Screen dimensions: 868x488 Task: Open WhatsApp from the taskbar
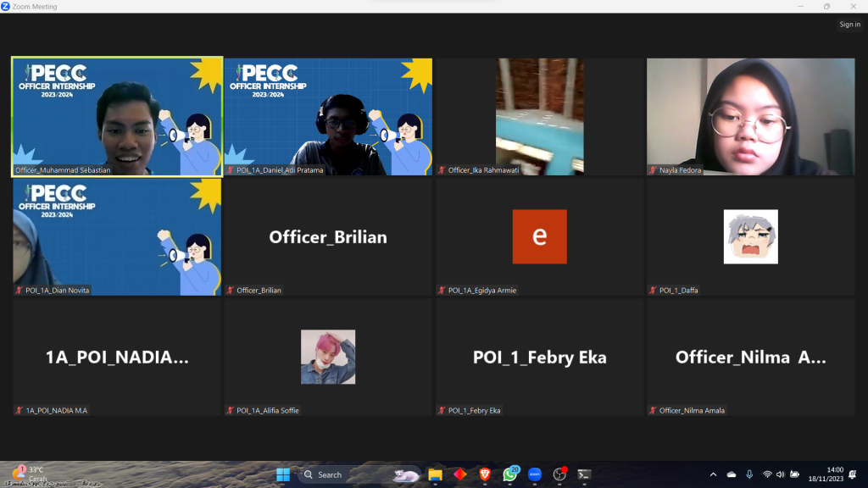pyautogui.click(x=510, y=474)
